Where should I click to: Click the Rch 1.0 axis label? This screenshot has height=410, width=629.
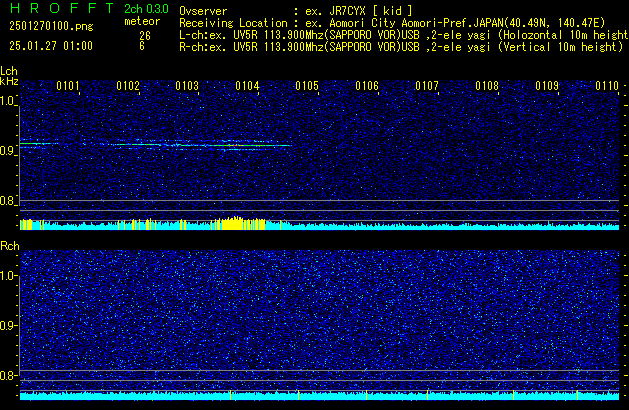tap(8, 276)
